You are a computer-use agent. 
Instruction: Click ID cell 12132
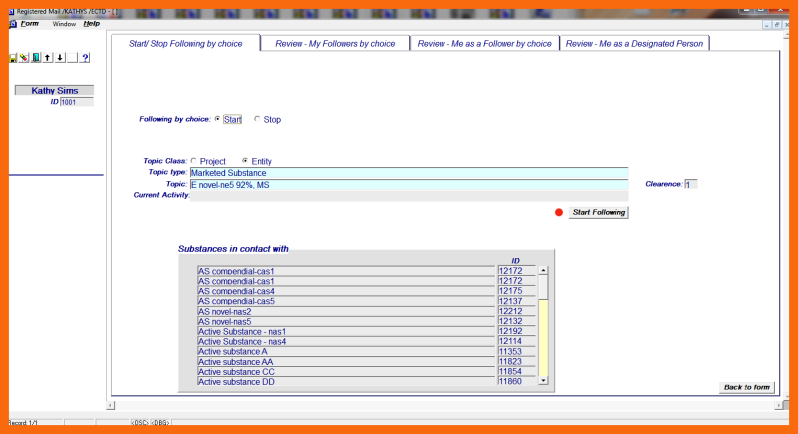click(x=517, y=321)
